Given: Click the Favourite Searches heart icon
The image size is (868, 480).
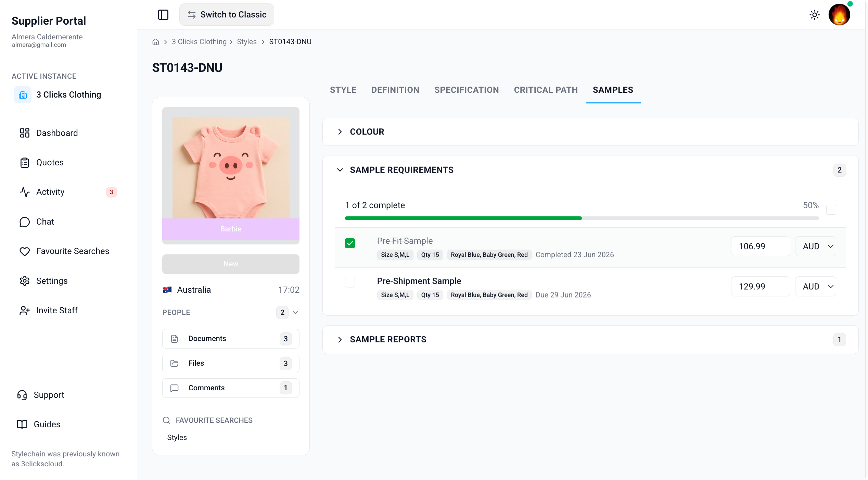Looking at the screenshot, I should (25, 251).
